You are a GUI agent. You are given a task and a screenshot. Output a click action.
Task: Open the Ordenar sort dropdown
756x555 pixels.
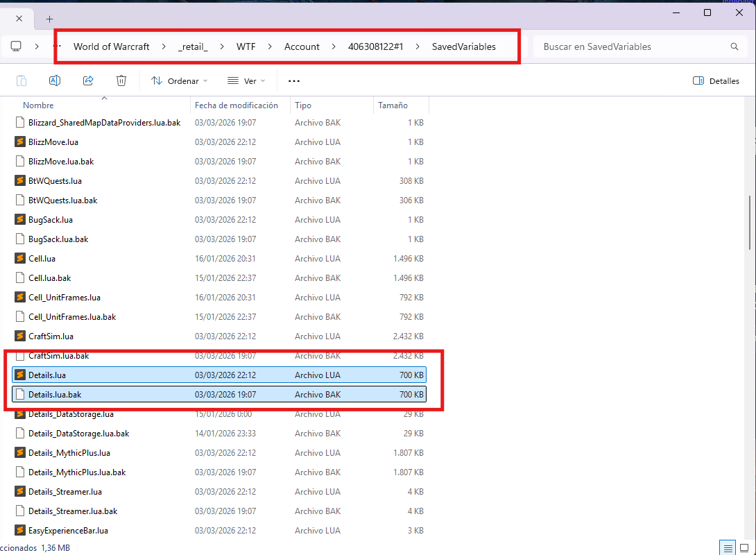coord(180,81)
